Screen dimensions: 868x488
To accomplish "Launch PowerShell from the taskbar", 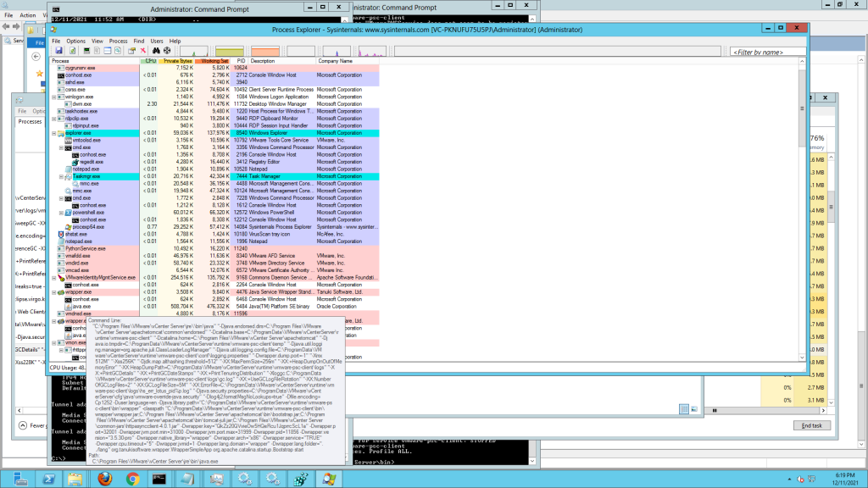I will click(48, 480).
